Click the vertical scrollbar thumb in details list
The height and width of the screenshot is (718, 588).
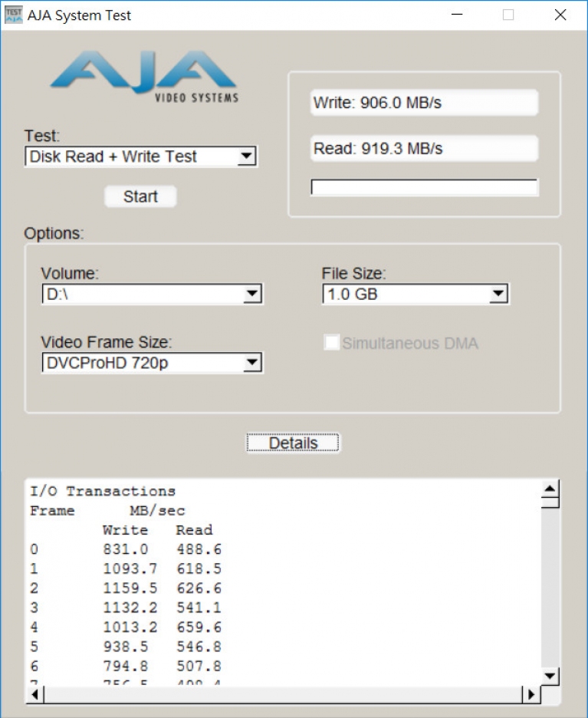pos(550,502)
